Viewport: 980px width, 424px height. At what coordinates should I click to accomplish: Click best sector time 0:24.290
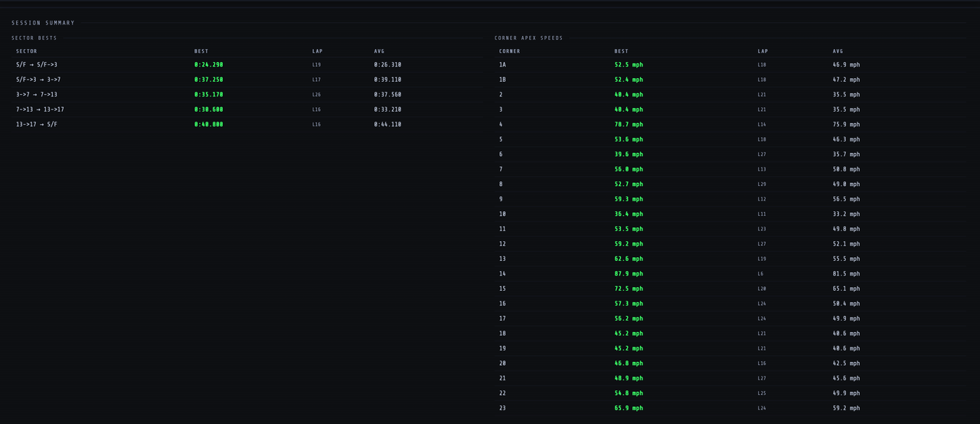(x=209, y=65)
